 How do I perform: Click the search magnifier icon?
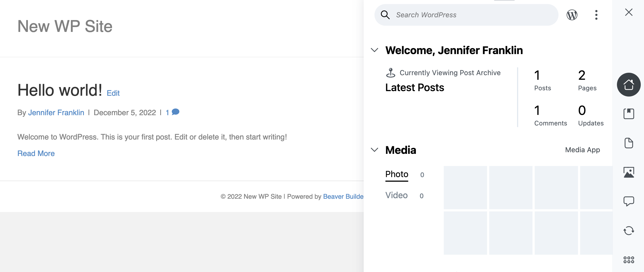tap(385, 15)
